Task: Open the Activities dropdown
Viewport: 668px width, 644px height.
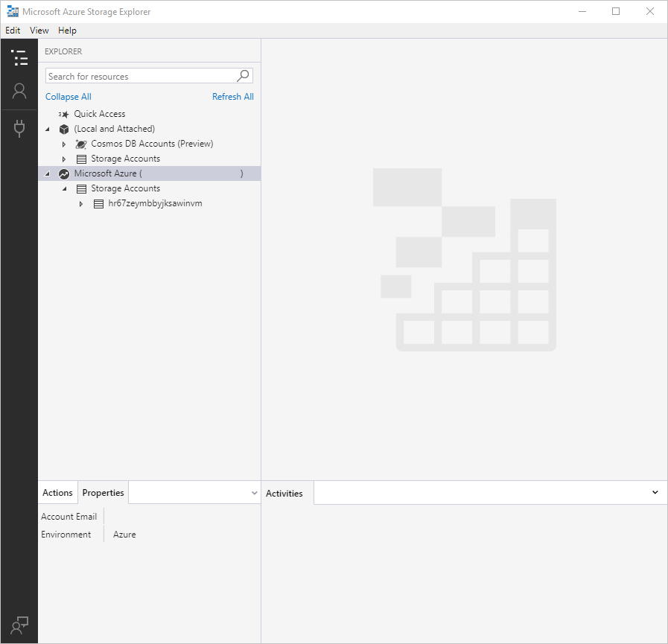Action: click(x=655, y=492)
